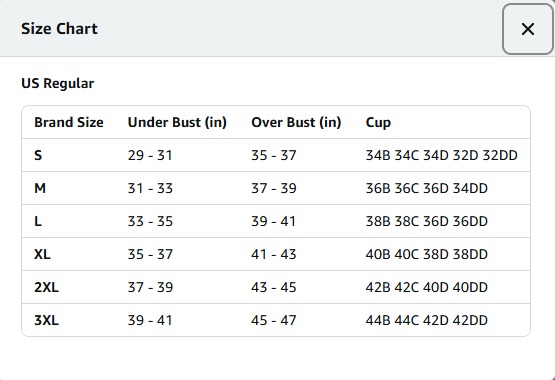Image resolution: width=555 pixels, height=380 pixels.
Task: Select the XL brand size cell
Action: click(42, 254)
